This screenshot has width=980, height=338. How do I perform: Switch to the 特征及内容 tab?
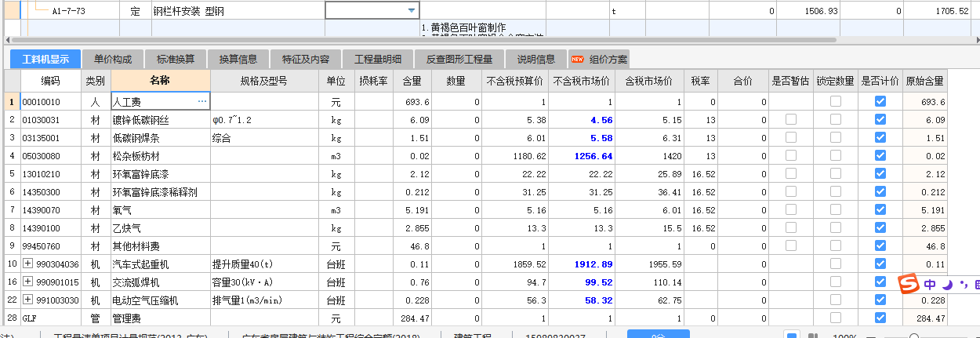pos(306,60)
